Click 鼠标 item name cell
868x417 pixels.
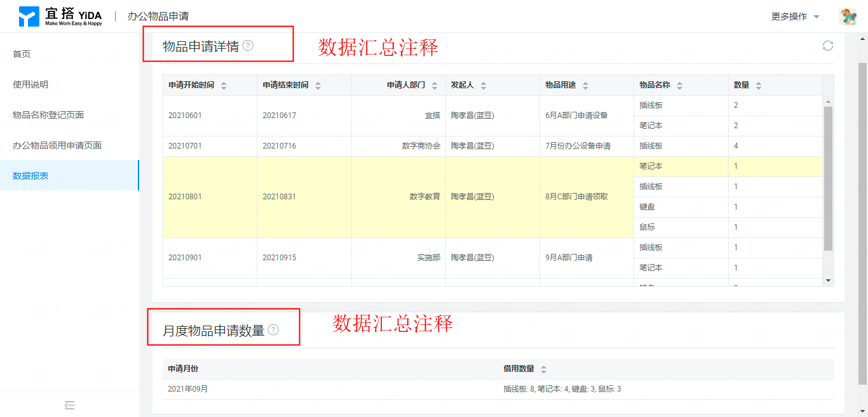(x=681, y=227)
